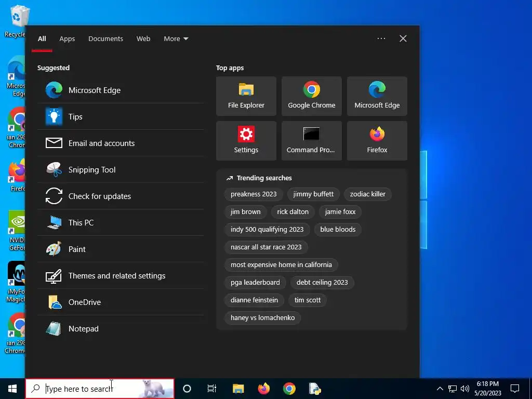Search trending dianne feinstein

tap(254, 300)
